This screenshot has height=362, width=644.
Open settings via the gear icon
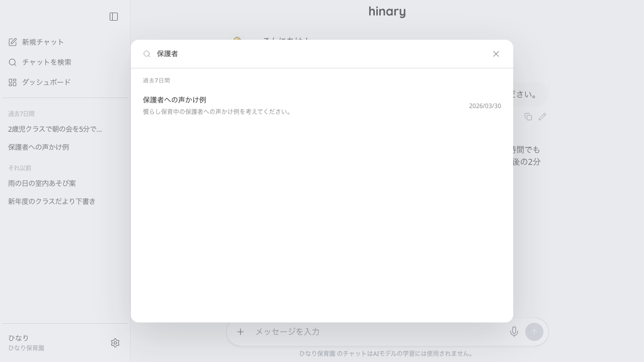[115, 343]
